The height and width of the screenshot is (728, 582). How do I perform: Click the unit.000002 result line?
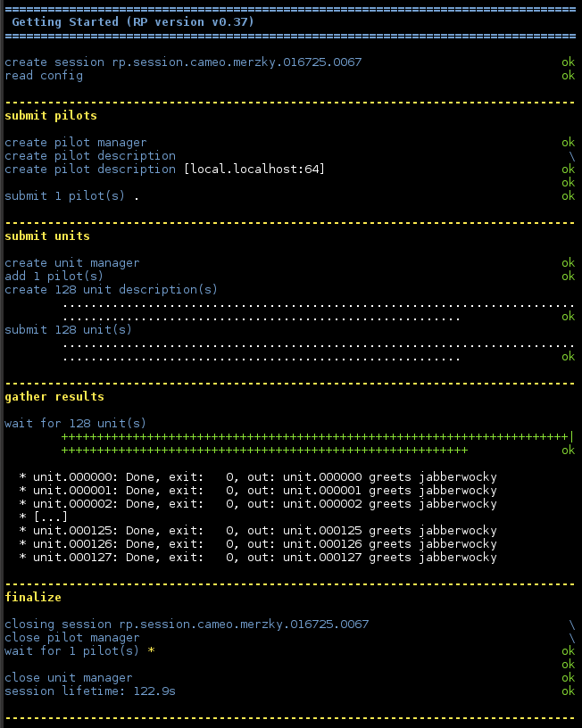pyautogui.click(x=258, y=504)
